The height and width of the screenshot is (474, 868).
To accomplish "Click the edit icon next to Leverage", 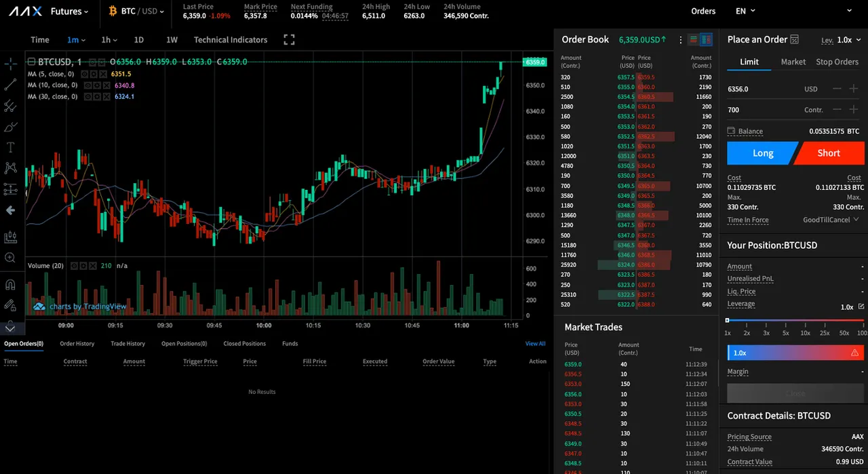I will [861, 307].
